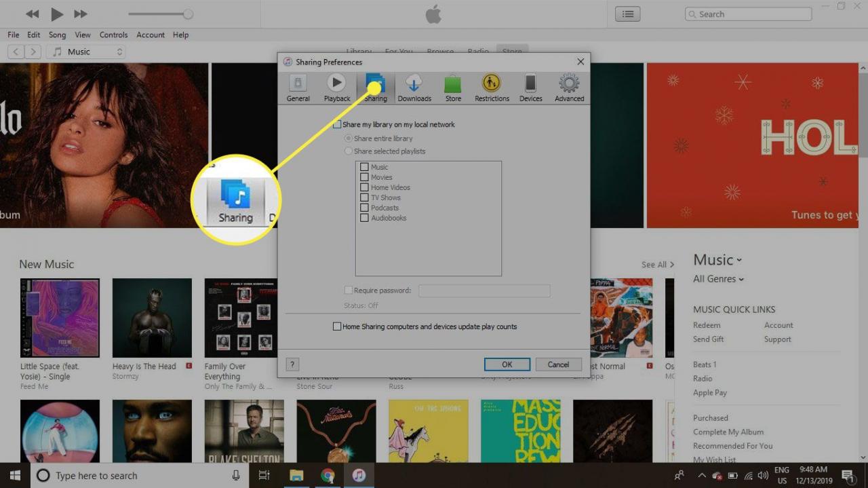Viewport: 868px width, 488px height.
Task: Click the volume slider knob
Action: coord(188,14)
